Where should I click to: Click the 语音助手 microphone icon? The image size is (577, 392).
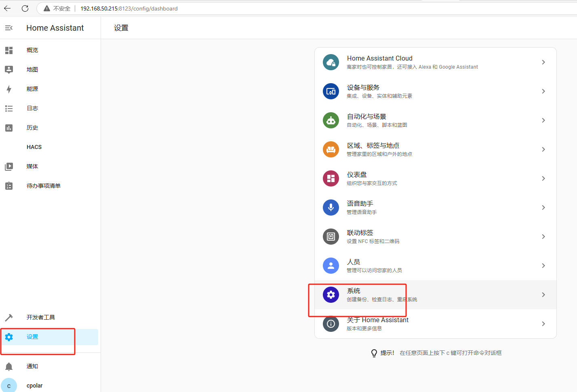click(x=331, y=208)
